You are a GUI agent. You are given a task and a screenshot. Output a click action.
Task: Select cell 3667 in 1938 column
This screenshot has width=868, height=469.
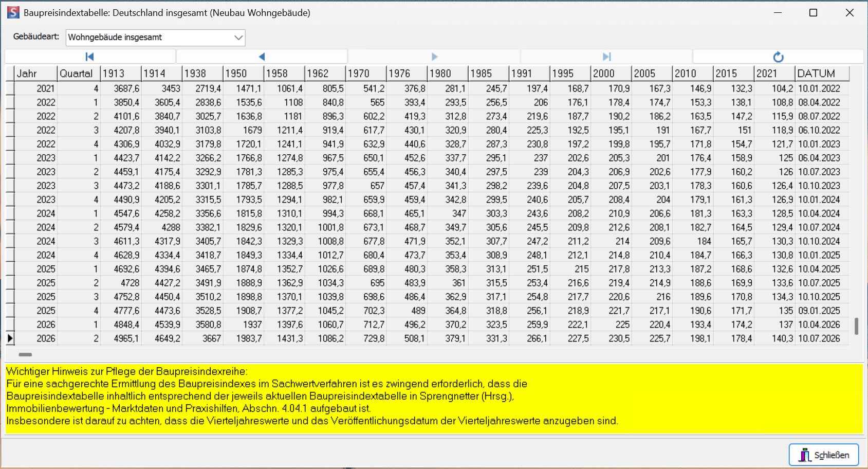click(x=202, y=338)
